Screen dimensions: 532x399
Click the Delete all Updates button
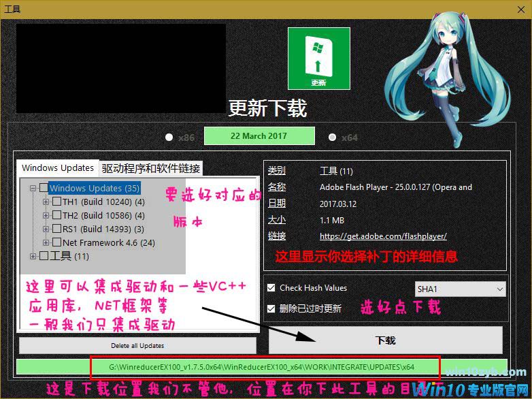pyautogui.click(x=137, y=345)
